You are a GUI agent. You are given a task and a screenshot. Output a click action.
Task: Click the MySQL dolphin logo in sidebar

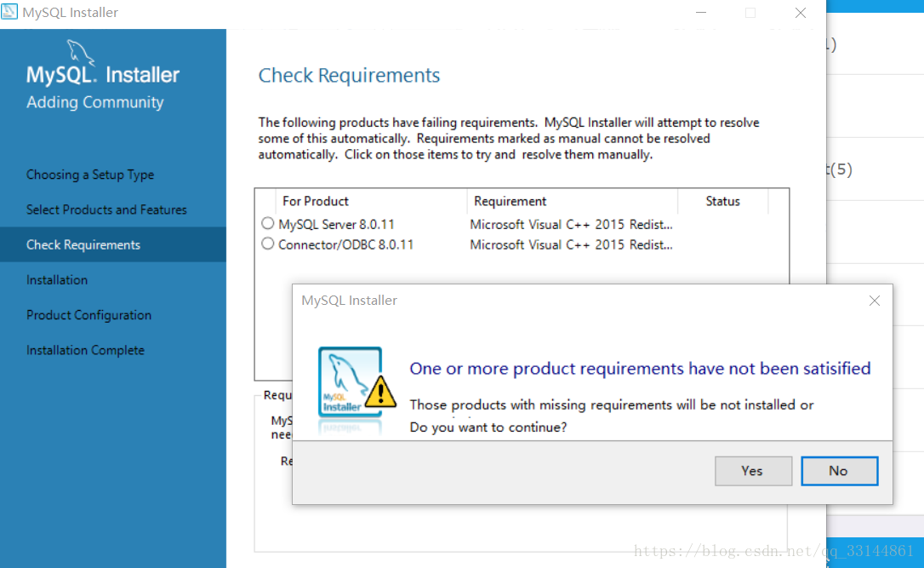(x=80, y=51)
